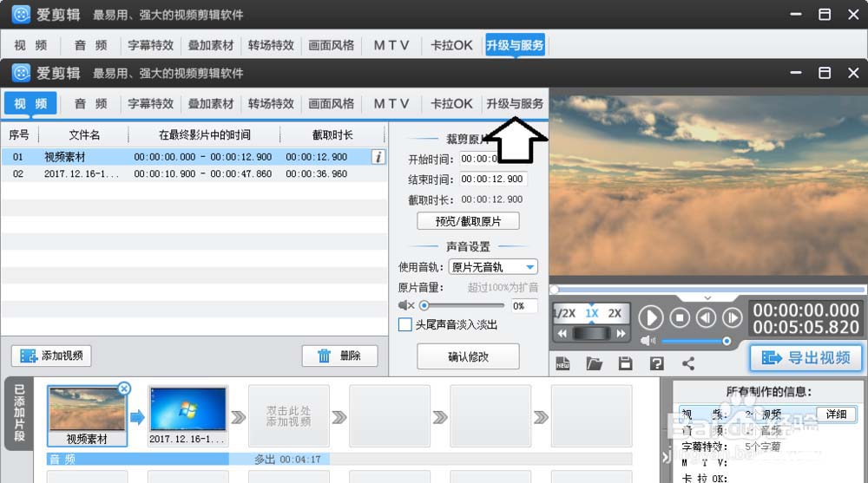Select the 2017.12.16-1... clip thumbnail
Image resolution: width=868 pixels, height=483 pixels.
click(x=188, y=416)
